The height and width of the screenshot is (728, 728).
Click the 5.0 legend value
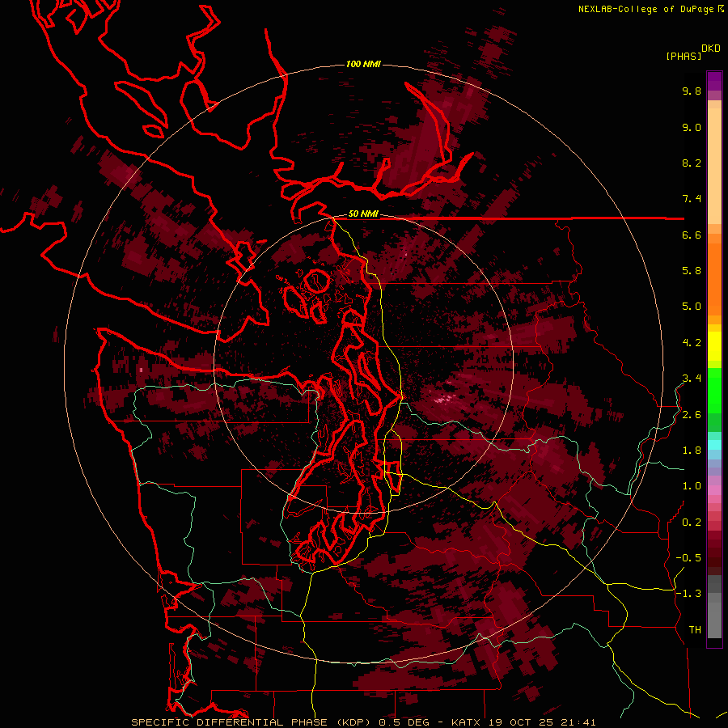tap(692, 307)
